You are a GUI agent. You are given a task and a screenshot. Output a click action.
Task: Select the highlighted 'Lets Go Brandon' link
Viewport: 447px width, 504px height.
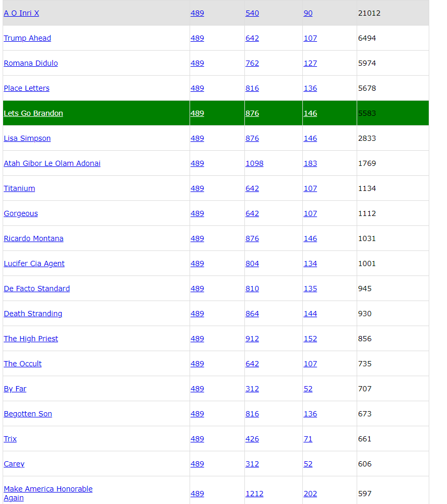(x=33, y=113)
